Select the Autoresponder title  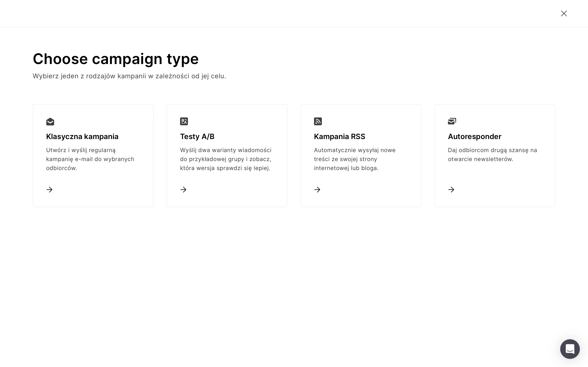click(474, 136)
